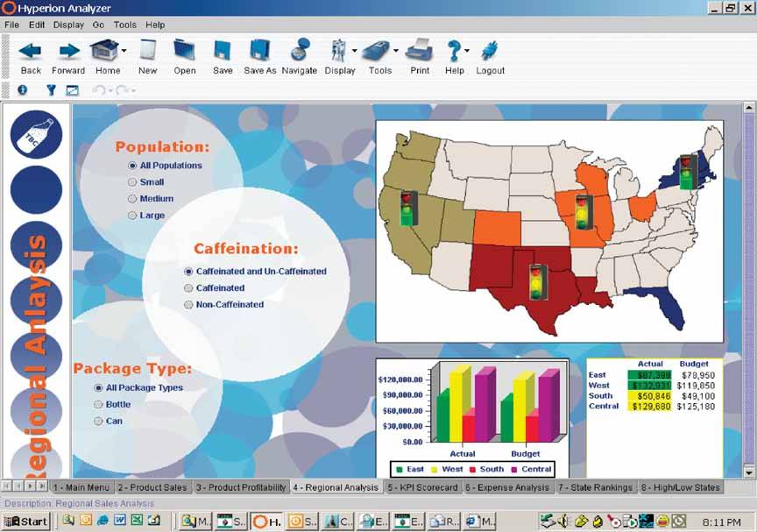Click the Display toolbar icon

[x=338, y=50]
